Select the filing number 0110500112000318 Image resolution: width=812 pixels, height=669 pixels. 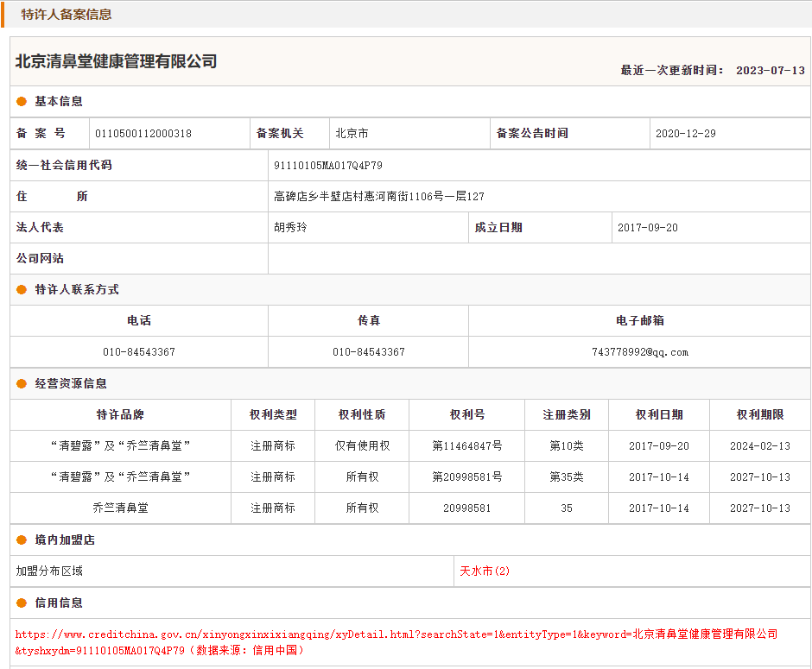(x=143, y=134)
